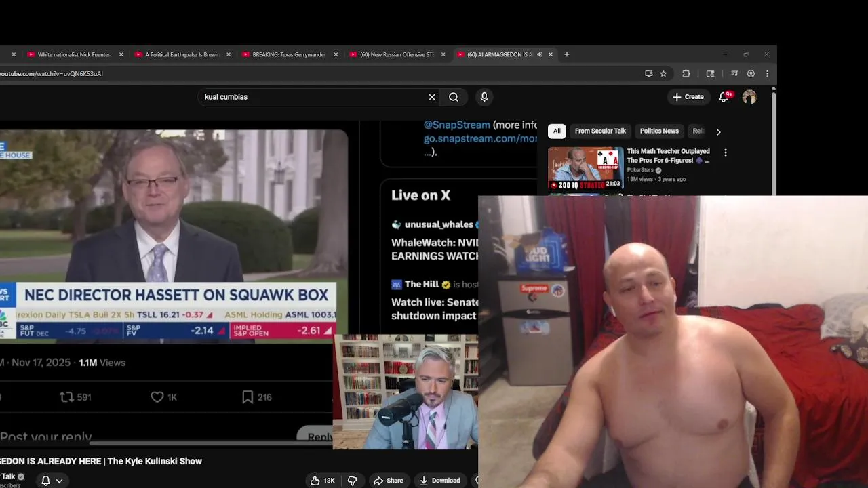The height and width of the screenshot is (488, 868).
Task: Mute audio icon on AI ARMAGEDDON tab
Action: coord(540,54)
